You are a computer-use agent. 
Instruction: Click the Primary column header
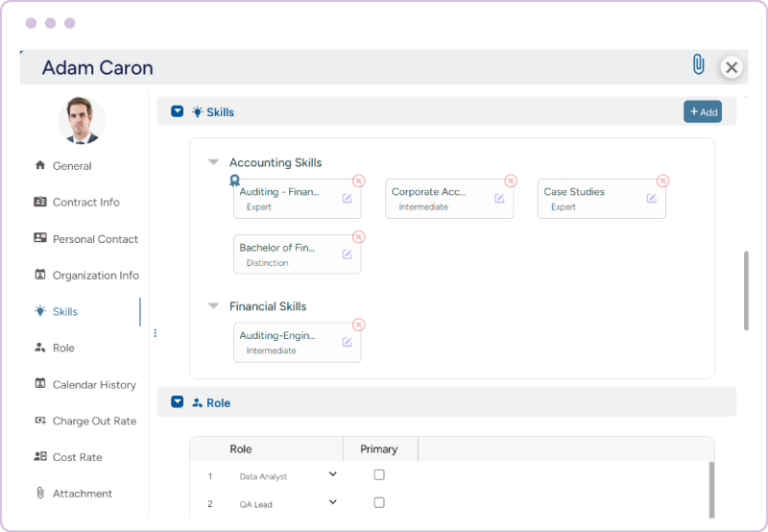tap(380, 448)
